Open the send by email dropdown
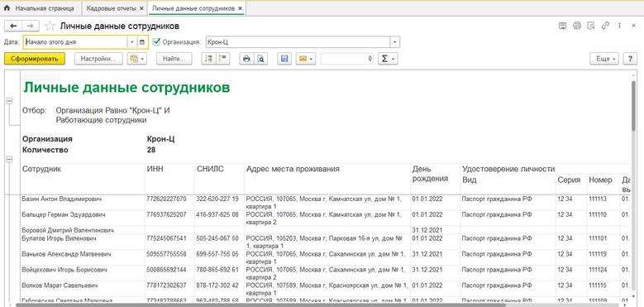The image size is (644, 307). (x=306, y=59)
